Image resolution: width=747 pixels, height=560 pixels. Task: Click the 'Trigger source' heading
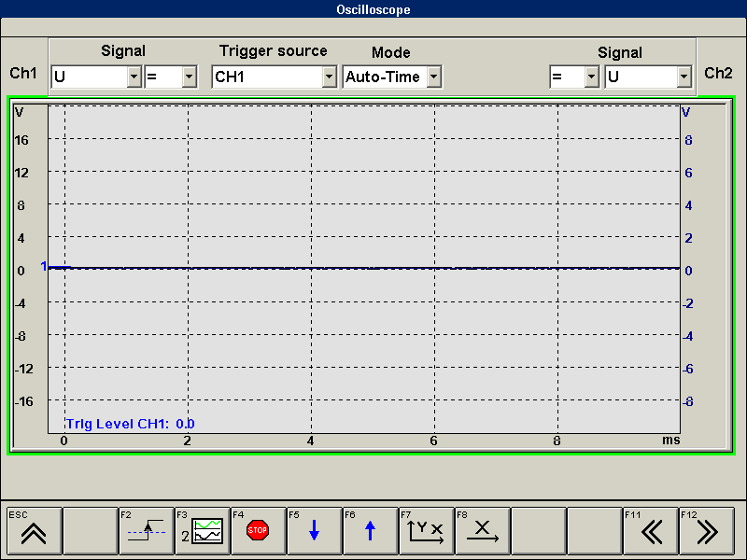273,51
